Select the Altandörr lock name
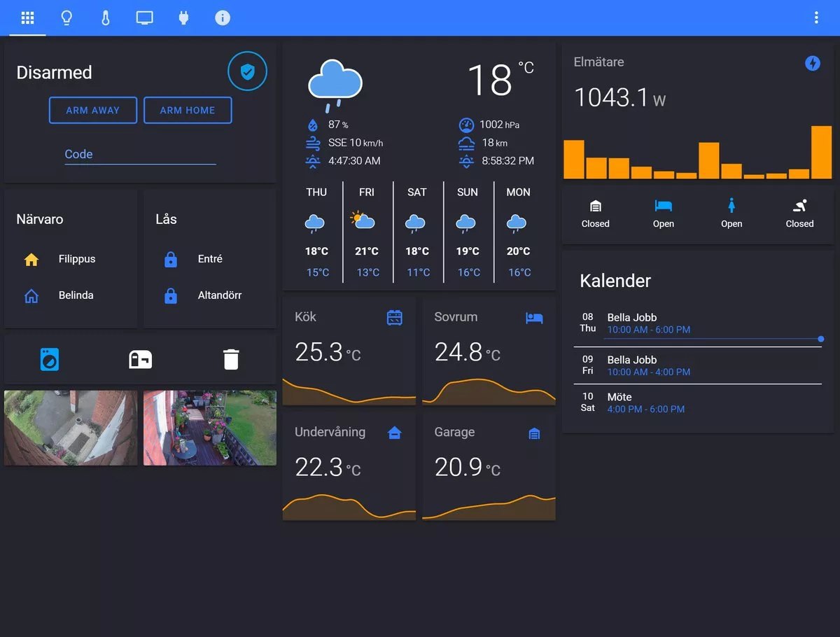 (220, 295)
